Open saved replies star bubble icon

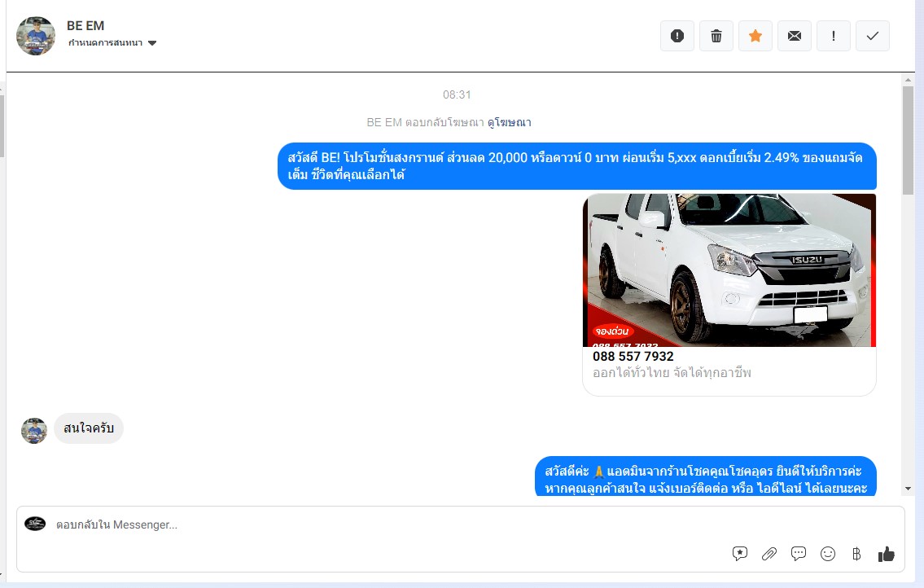(x=740, y=554)
